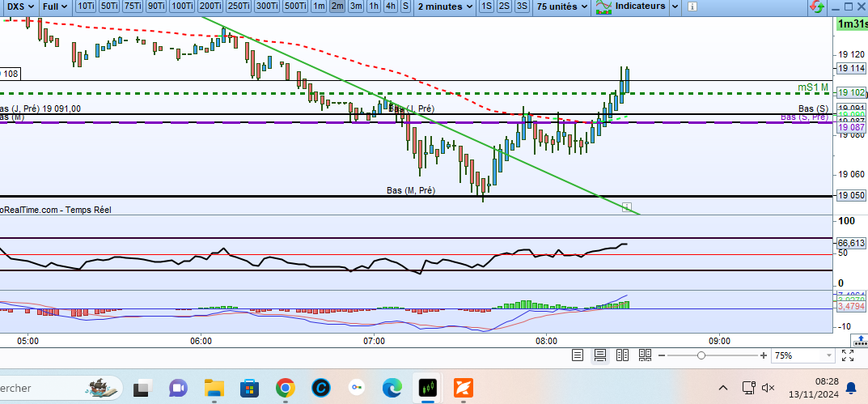Click the muted speaker icon in tray
The width and height of the screenshot is (868, 404).
768,388
